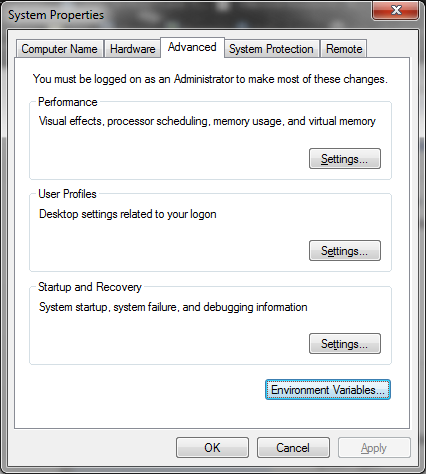Close the System Properties window
The image size is (426, 474).
pyautogui.click(x=396, y=10)
